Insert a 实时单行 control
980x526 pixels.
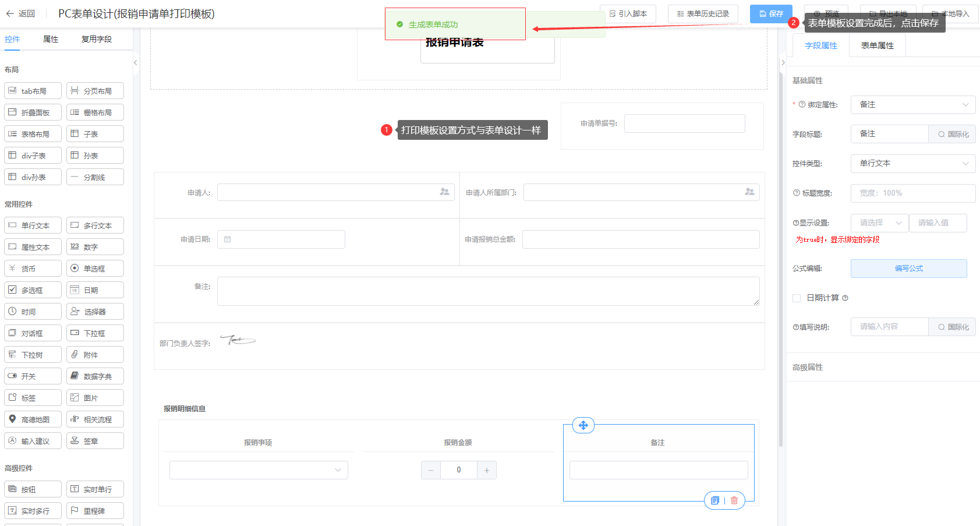click(x=95, y=489)
